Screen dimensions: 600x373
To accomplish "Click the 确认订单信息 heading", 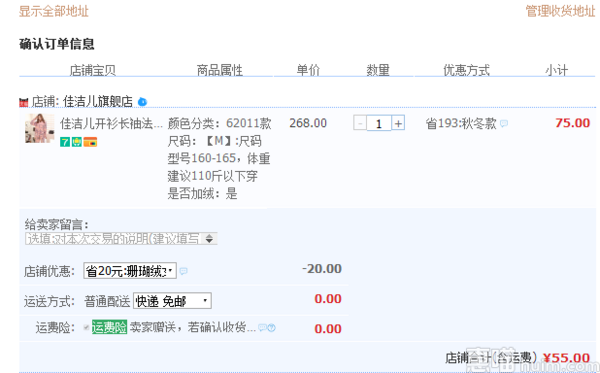I will (57, 44).
